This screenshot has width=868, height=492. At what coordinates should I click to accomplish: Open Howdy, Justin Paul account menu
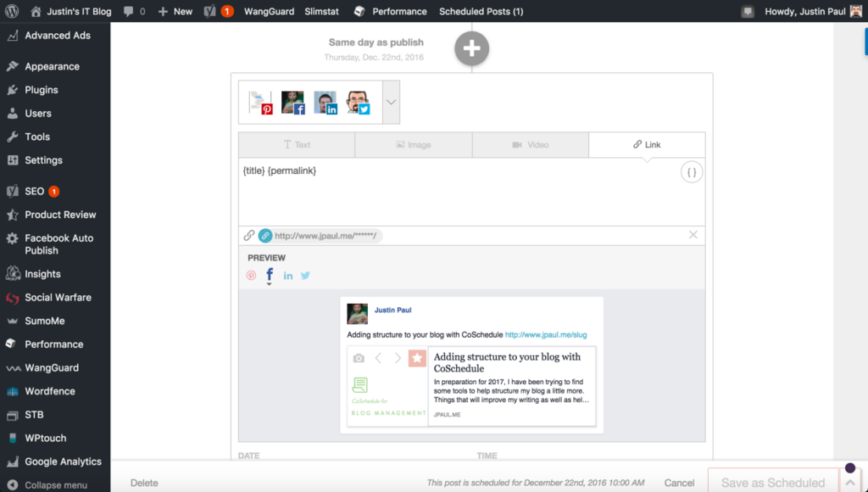click(813, 11)
